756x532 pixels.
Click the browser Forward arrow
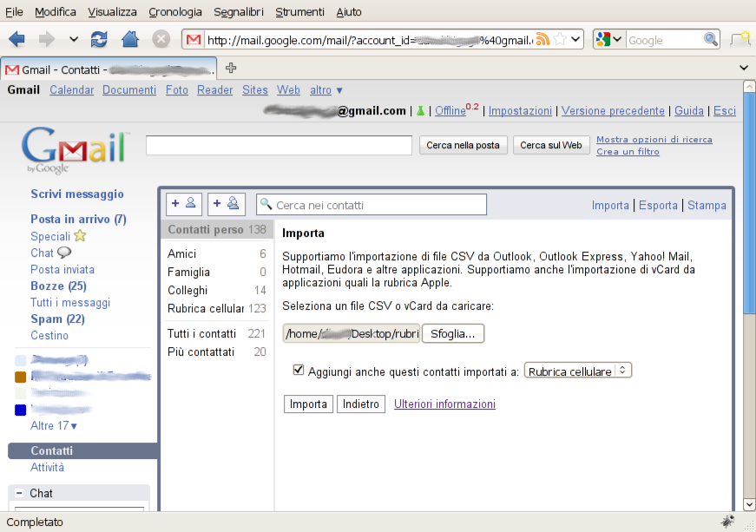click(x=47, y=39)
